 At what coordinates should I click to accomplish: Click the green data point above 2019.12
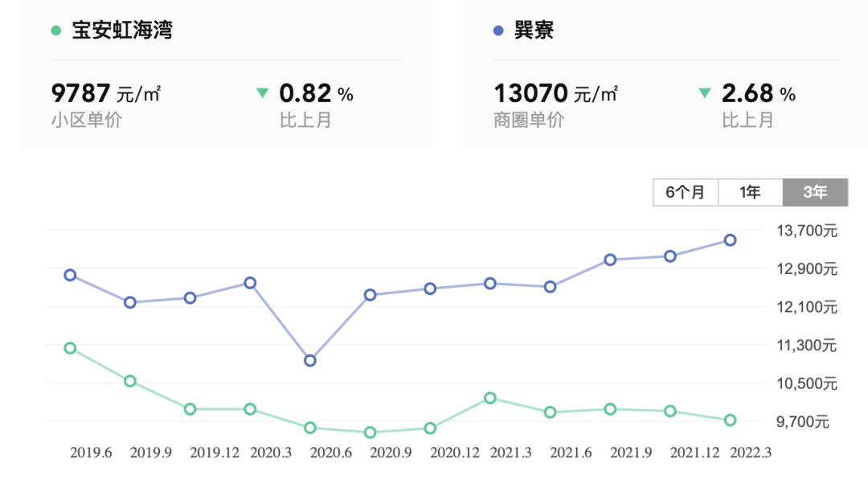pos(190,409)
